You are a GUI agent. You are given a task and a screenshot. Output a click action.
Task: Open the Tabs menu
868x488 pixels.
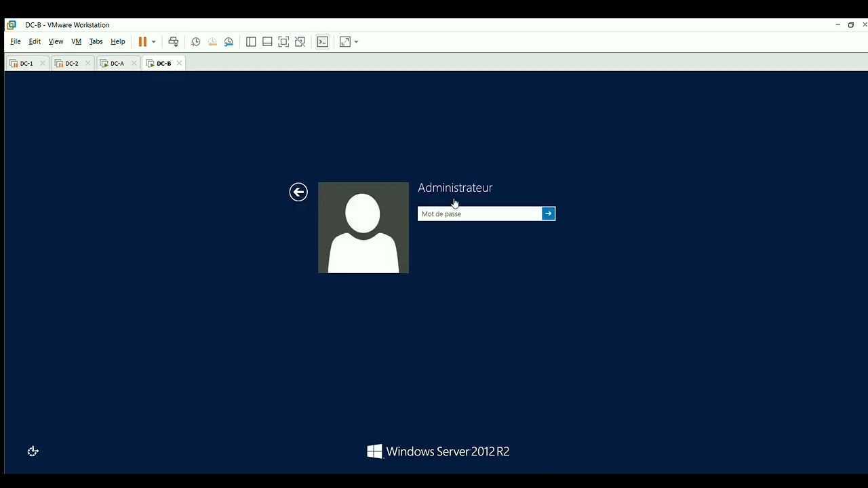pyautogui.click(x=96, y=42)
